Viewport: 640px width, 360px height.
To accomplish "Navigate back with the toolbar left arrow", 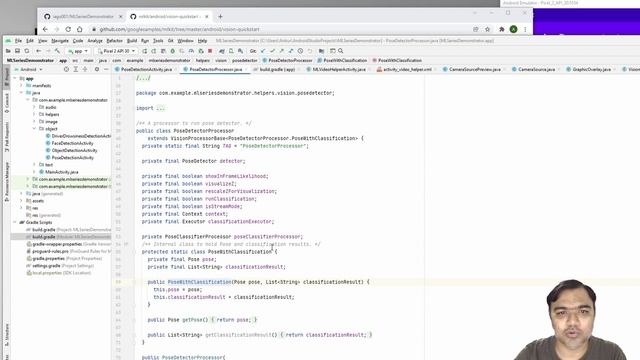I will coord(38,51).
